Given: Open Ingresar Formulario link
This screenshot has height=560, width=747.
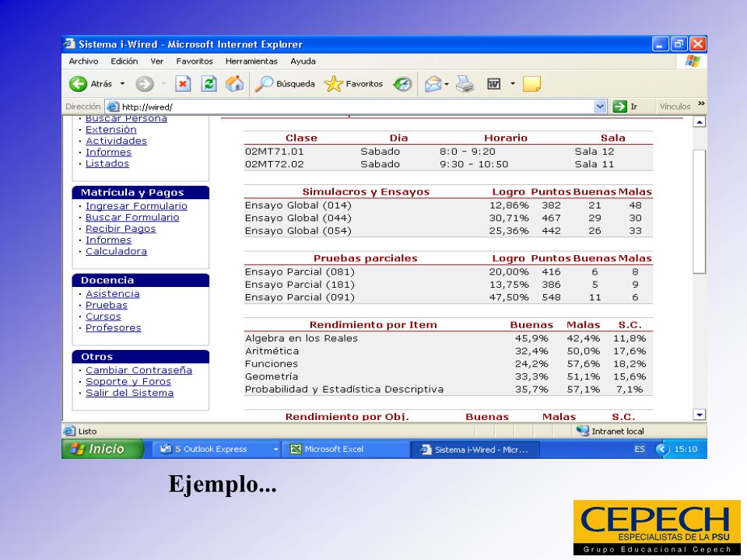Looking at the screenshot, I should (x=136, y=205).
